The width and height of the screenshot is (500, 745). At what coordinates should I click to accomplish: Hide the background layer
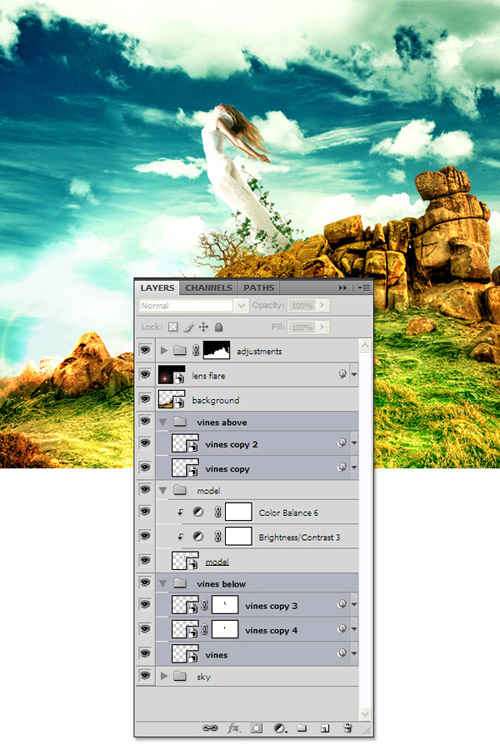pyautogui.click(x=145, y=400)
